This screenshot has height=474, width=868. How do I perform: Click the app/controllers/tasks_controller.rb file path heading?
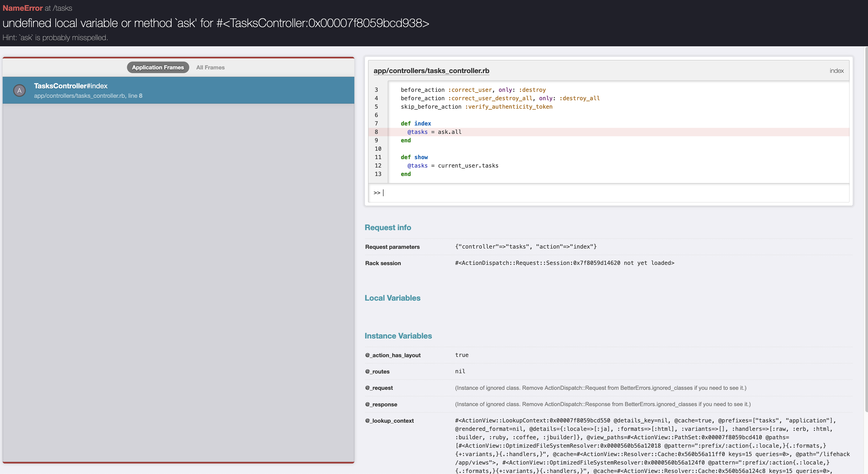(x=431, y=71)
